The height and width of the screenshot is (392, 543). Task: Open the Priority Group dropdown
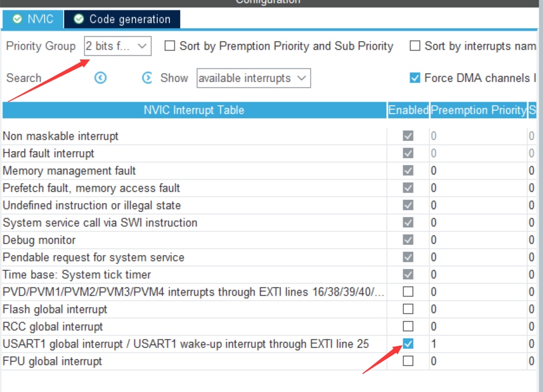point(117,46)
